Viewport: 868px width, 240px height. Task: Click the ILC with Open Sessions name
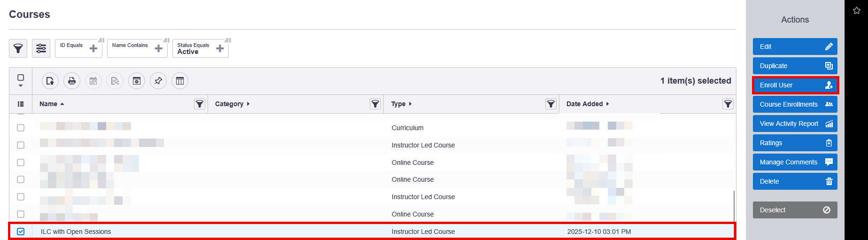click(76, 232)
